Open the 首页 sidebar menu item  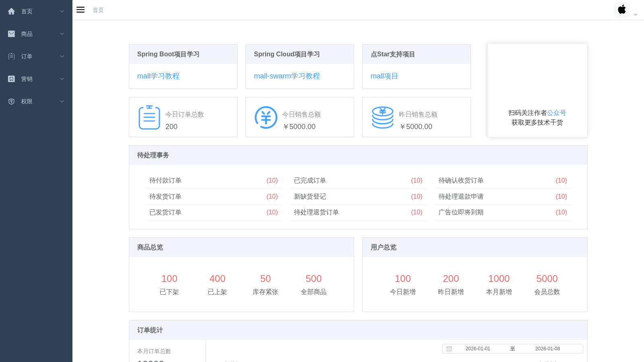click(36, 11)
